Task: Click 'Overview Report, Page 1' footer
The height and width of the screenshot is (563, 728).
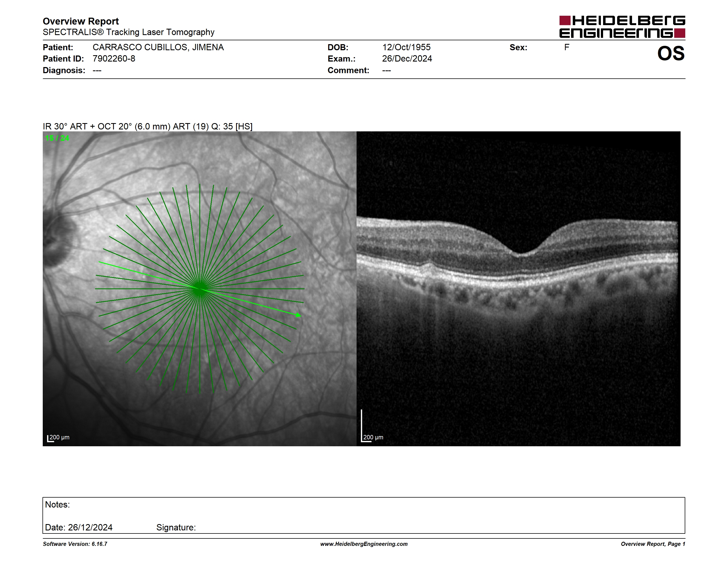Action: click(653, 544)
